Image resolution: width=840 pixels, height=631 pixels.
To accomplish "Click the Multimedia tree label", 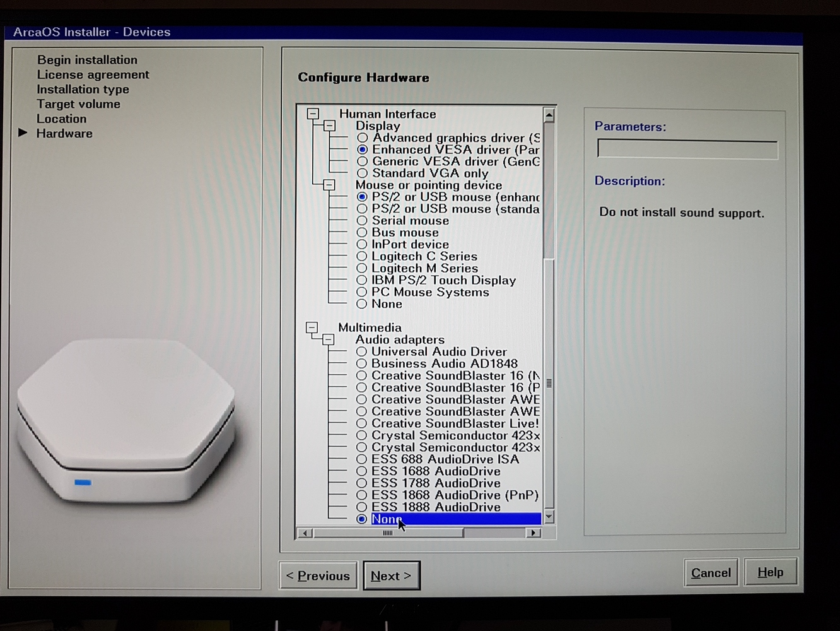I will point(370,327).
